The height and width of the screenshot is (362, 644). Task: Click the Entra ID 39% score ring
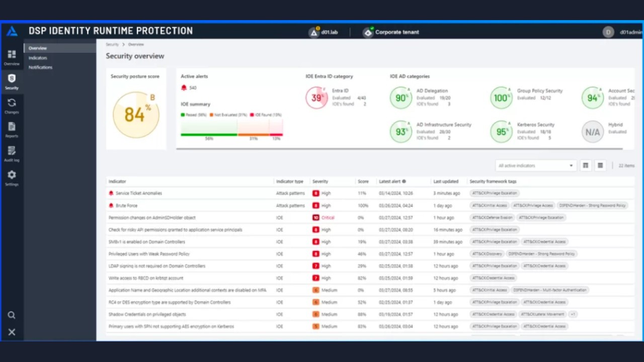pyautogui.click(x=317, y=98)
